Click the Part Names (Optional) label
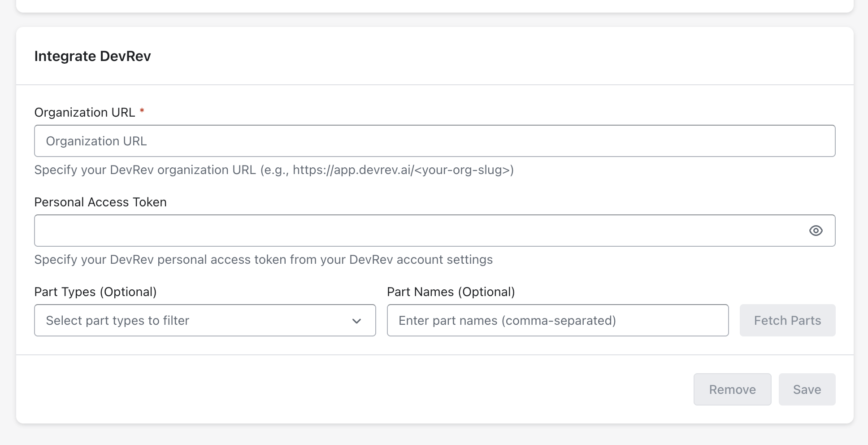The image size is (868, 445). click(x=451, y=292)
